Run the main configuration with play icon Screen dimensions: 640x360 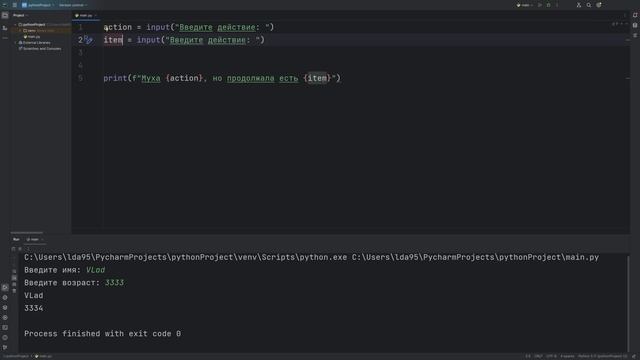540,5
